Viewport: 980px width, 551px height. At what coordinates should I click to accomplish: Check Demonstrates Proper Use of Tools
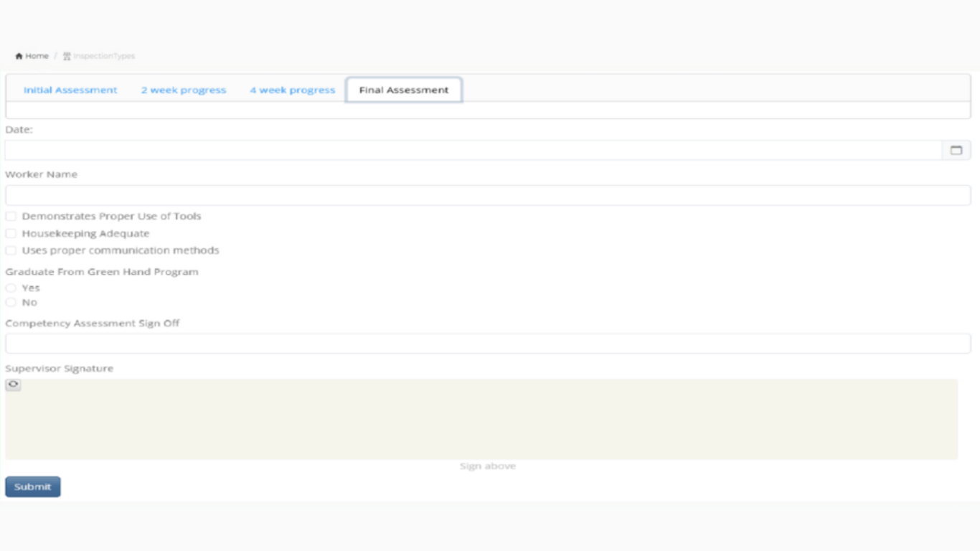click(x=11, y=216)
